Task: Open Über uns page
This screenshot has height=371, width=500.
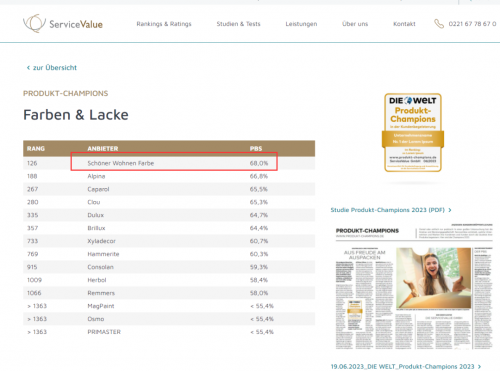Action: pyautogui.click(x=355, y=24)
